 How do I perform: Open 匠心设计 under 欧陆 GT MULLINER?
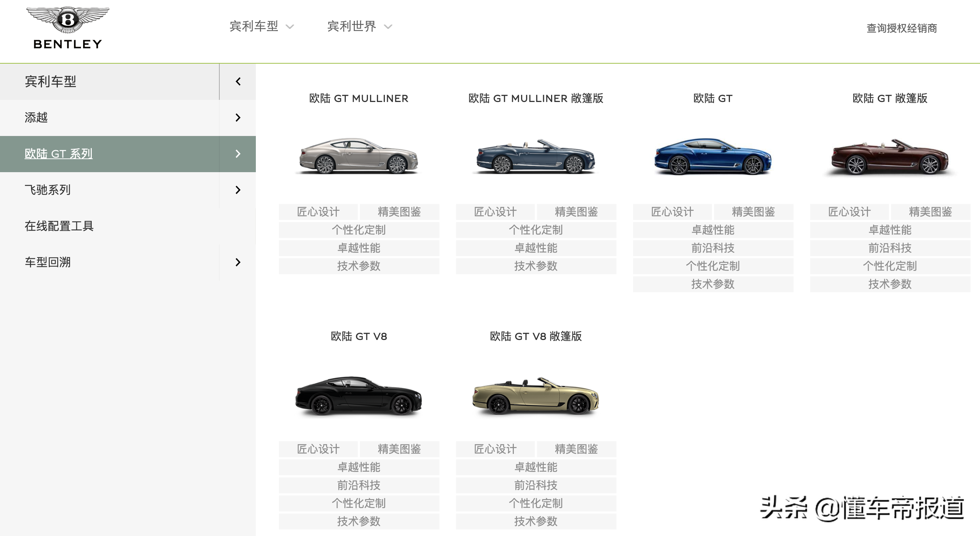coord(318,212)
